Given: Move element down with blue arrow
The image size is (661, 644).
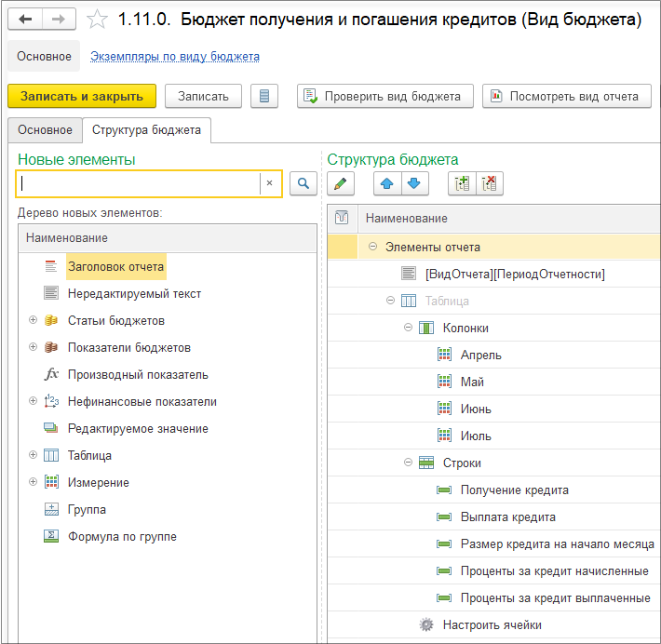Looking at the screenshot, I should click(415, 183).
